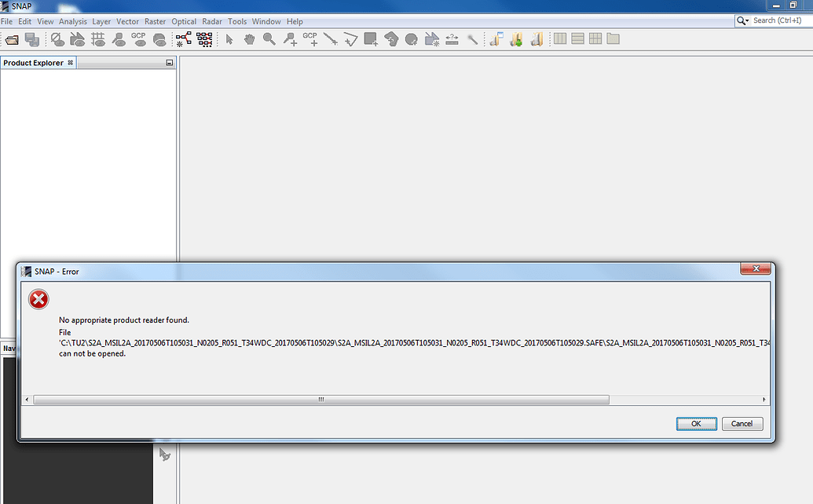Open a product using the Open Product icon

click(x=12, y=38)
